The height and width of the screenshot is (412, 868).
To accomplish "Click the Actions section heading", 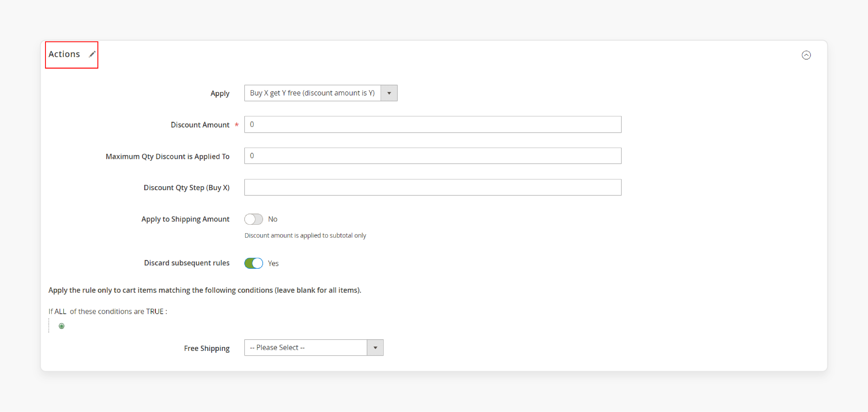I will click(x=64, y=54).
